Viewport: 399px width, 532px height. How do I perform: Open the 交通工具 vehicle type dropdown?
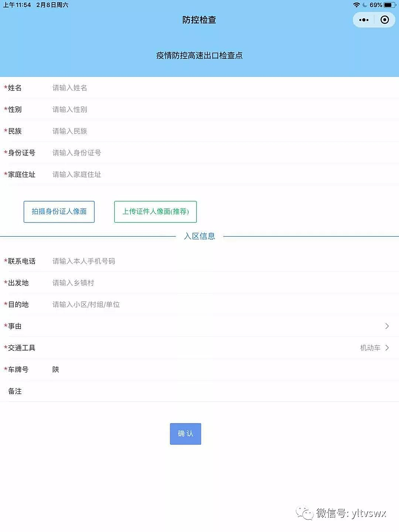coord(199,348)
